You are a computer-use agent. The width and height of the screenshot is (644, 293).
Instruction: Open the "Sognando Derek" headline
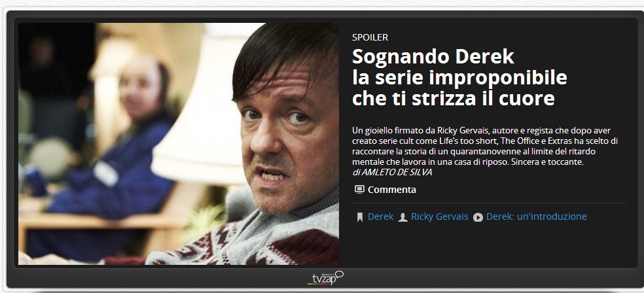click(433, 57)
